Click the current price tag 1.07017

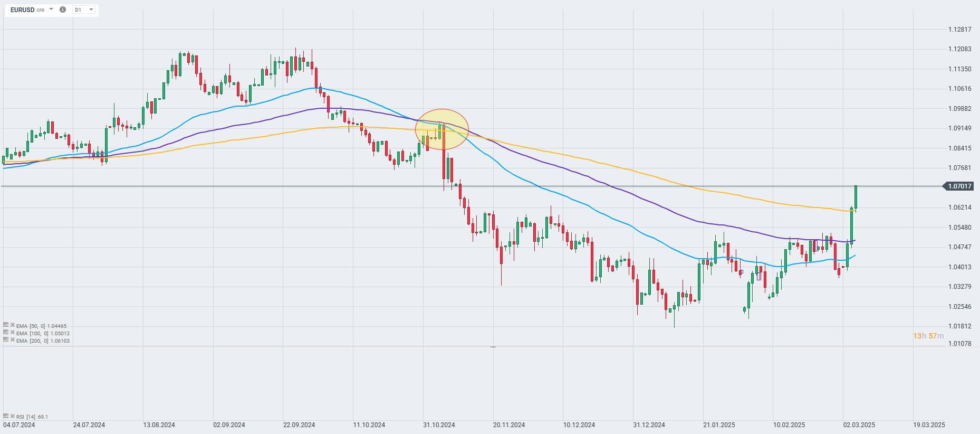959,186
